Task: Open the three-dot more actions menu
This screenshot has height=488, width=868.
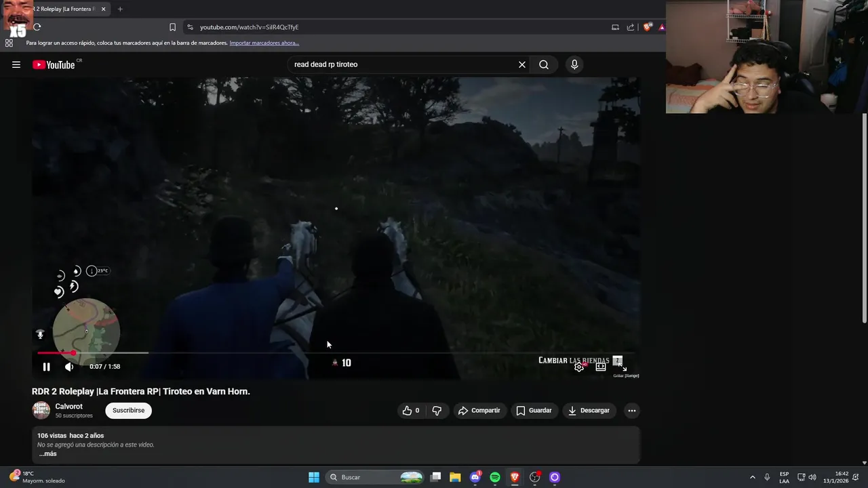Action: [631, 410]
